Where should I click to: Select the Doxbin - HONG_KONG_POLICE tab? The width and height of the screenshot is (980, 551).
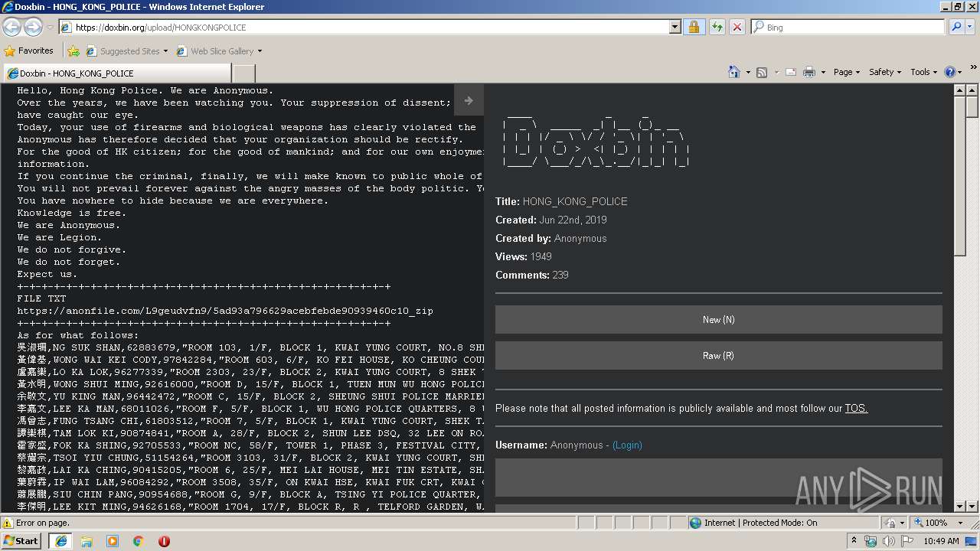116,73
